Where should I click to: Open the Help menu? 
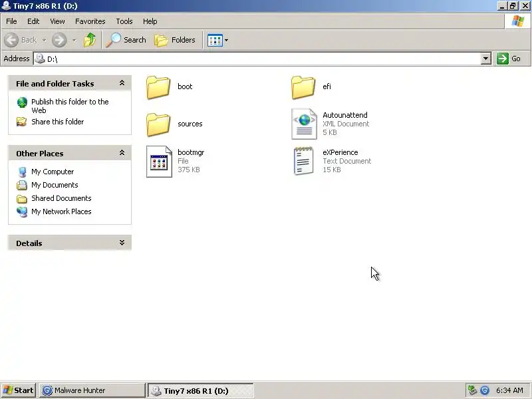[150, 21]
